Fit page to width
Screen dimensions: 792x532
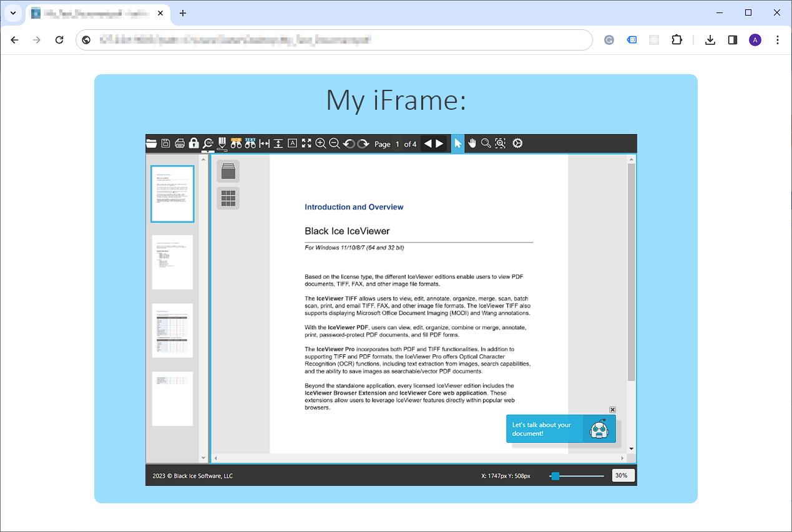click(264, 143)
